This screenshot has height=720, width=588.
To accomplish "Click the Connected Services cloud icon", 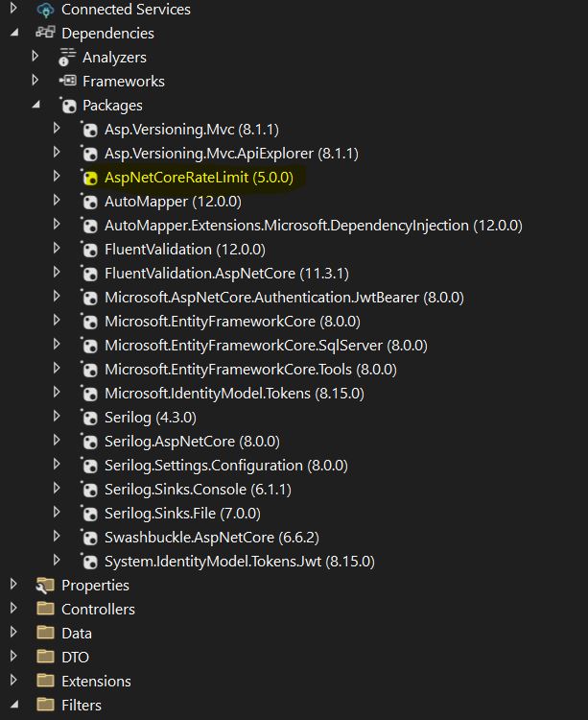I will click(44, 10).
